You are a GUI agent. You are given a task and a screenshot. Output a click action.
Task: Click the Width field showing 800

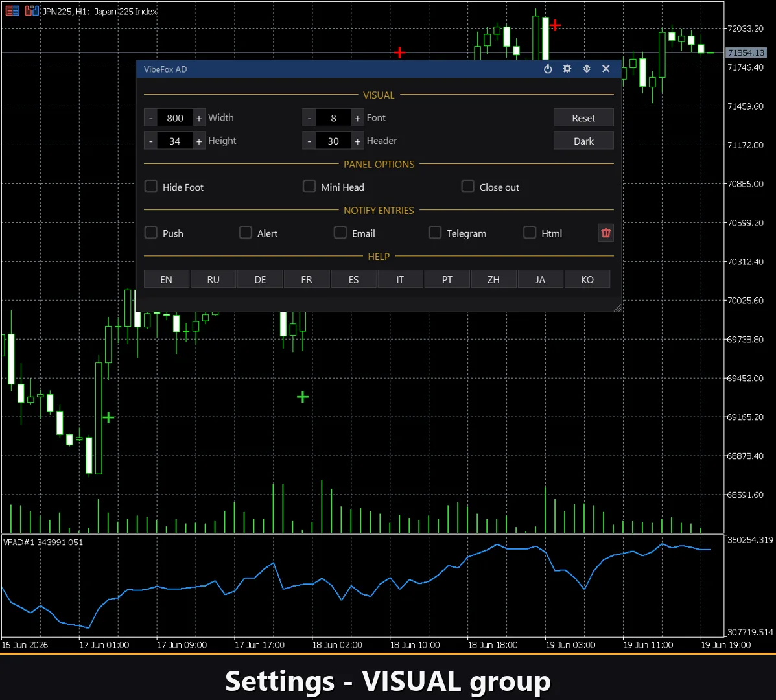point(174,118)
